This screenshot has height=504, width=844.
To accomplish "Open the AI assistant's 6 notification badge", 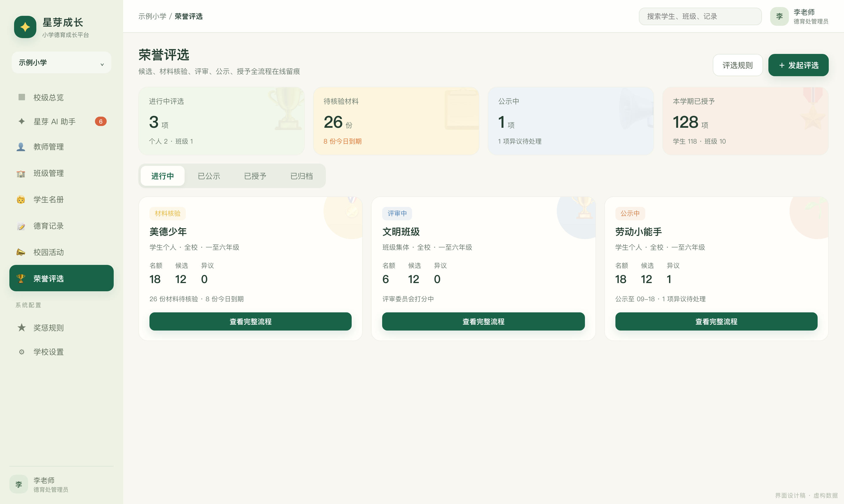I will [x=101, y=121].
